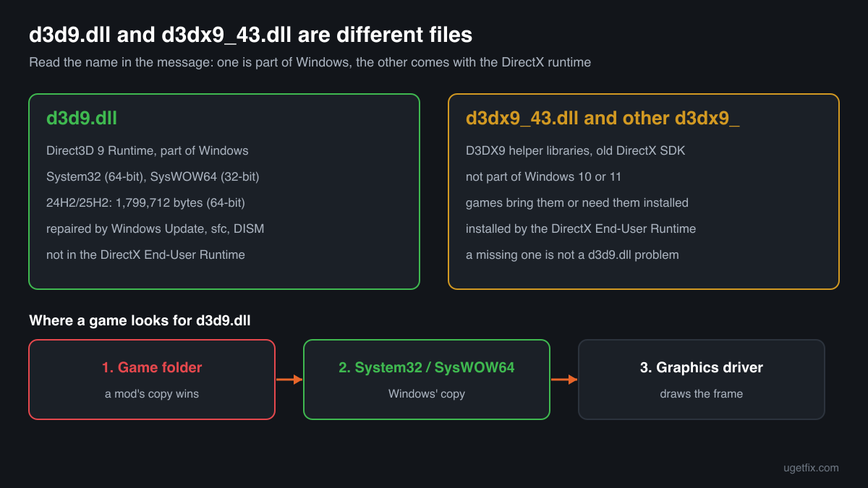Screen dimensions: 868x488
Task: Click the orange 'd3dx9_43.dll and other d3dx9_' heading
Action: pos(603,119)
